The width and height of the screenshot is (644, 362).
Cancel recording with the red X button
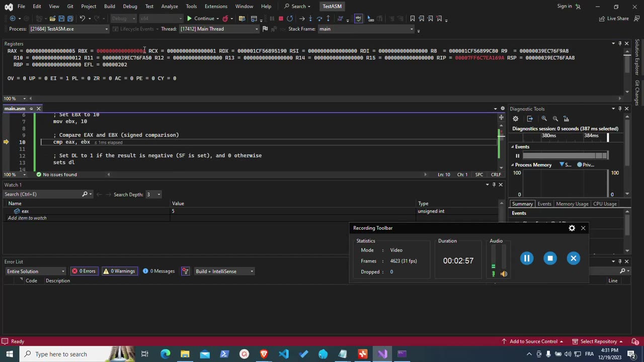pyautogui.click(x=574, y=258)
